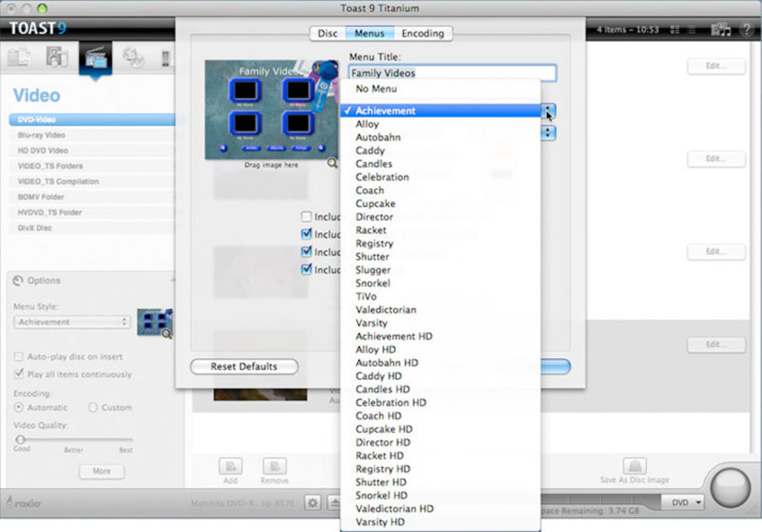
Task: Open the Menu Style dropdown in Options
Action: 72,322
